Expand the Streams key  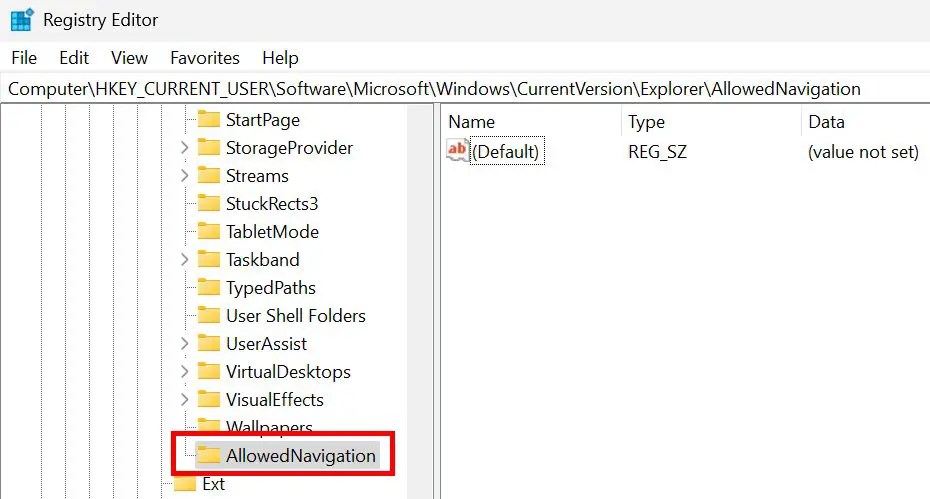pos(184,176)
